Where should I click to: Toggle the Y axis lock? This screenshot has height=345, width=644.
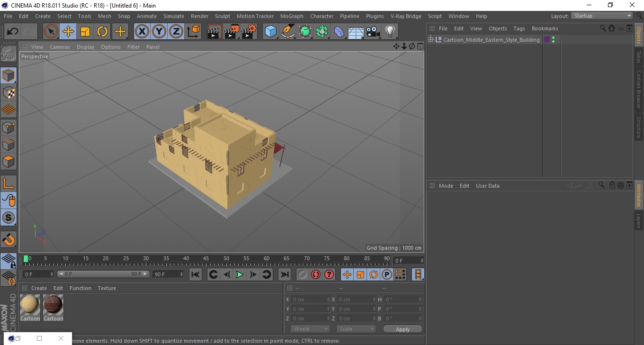[x=159, y=32]
